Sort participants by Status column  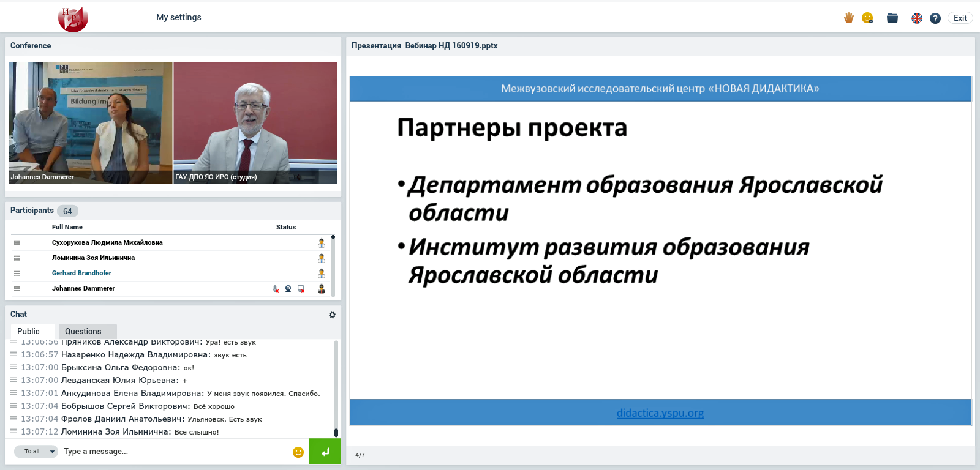(286, 227)
